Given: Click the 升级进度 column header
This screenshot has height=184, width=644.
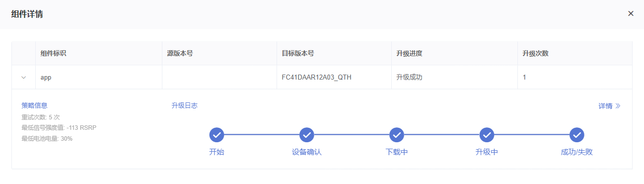Looking at the screenshot, I should tap(409, 53).
